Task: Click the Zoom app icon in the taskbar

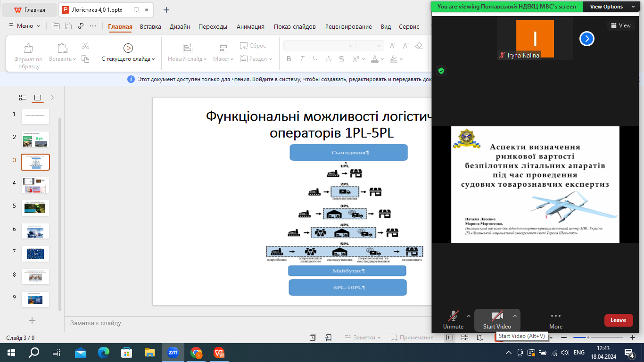Action: pos(173,352)
